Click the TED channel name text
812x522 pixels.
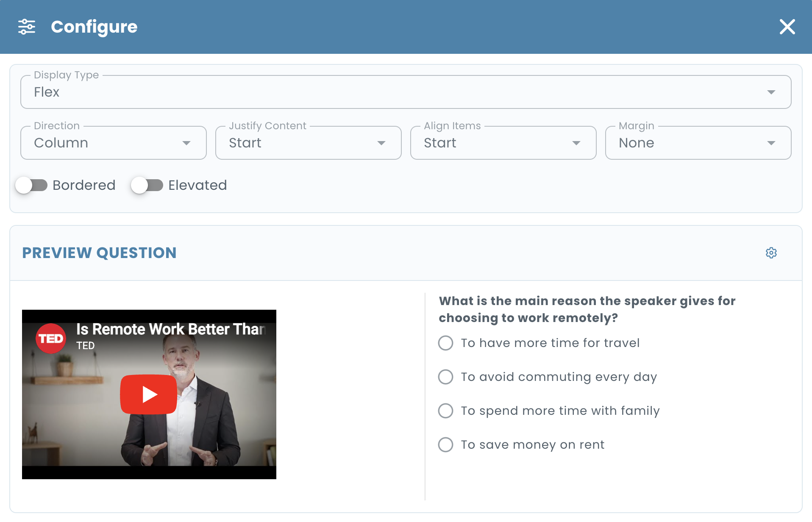click(x=85, y=346)
